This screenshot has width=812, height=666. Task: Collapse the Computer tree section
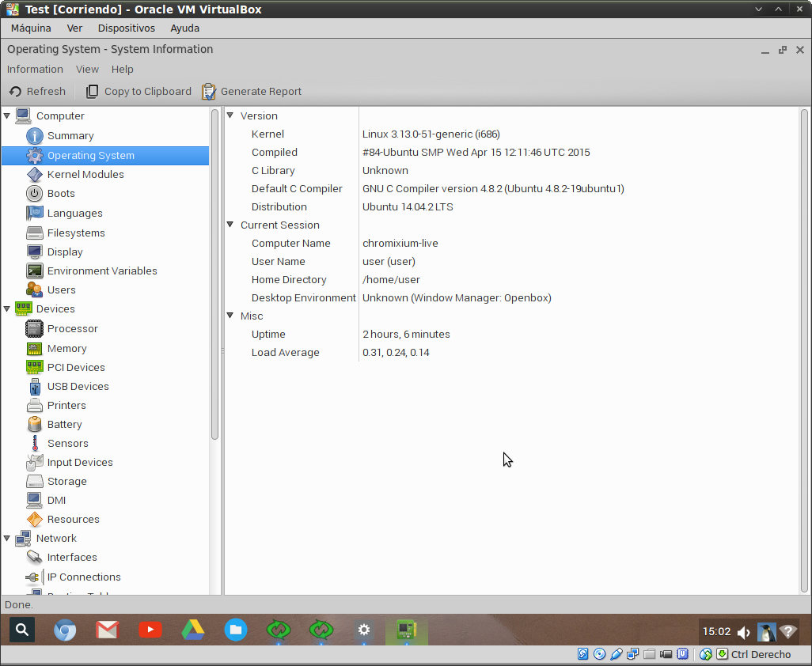pyautogui.click(x=8, y=116)
